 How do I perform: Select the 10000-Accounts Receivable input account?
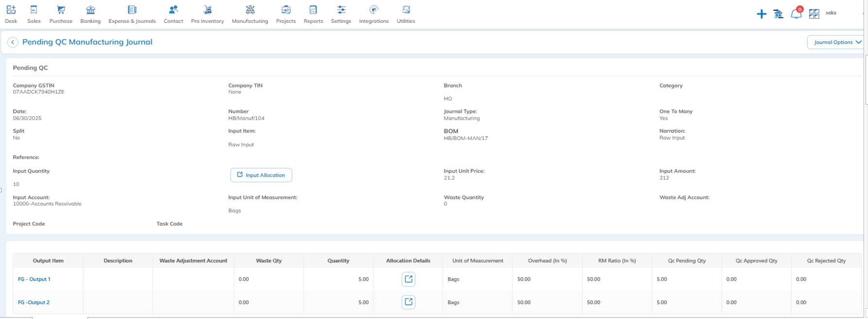pos(47,204)
